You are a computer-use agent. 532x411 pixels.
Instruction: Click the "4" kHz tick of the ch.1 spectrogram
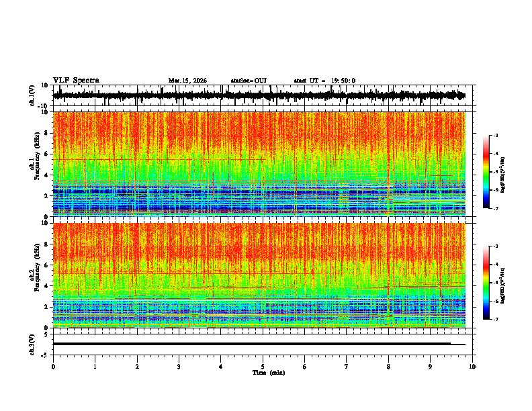[x=47, y=175]
